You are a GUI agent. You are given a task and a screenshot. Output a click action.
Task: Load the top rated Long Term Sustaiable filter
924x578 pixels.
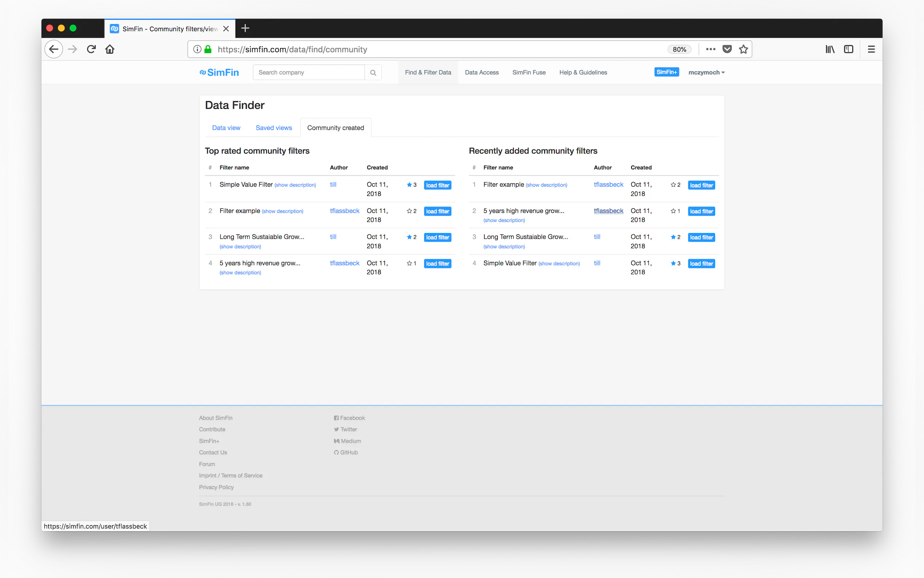[x=437, y=237]
